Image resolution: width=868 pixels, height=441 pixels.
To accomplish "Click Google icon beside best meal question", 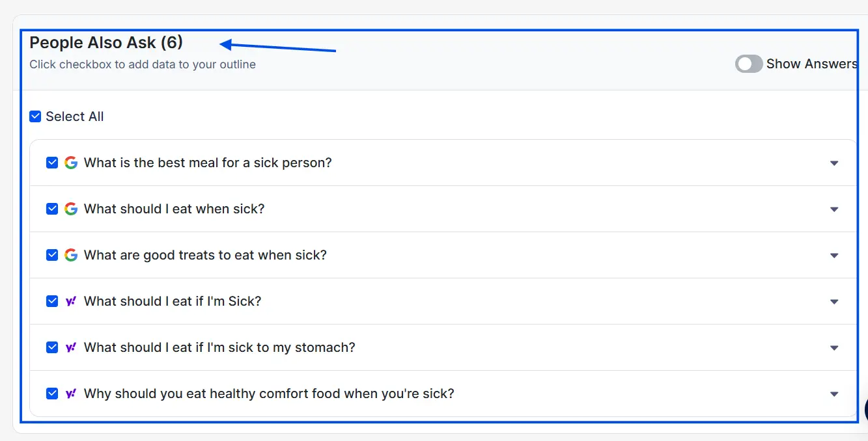I will click(71, 163).
